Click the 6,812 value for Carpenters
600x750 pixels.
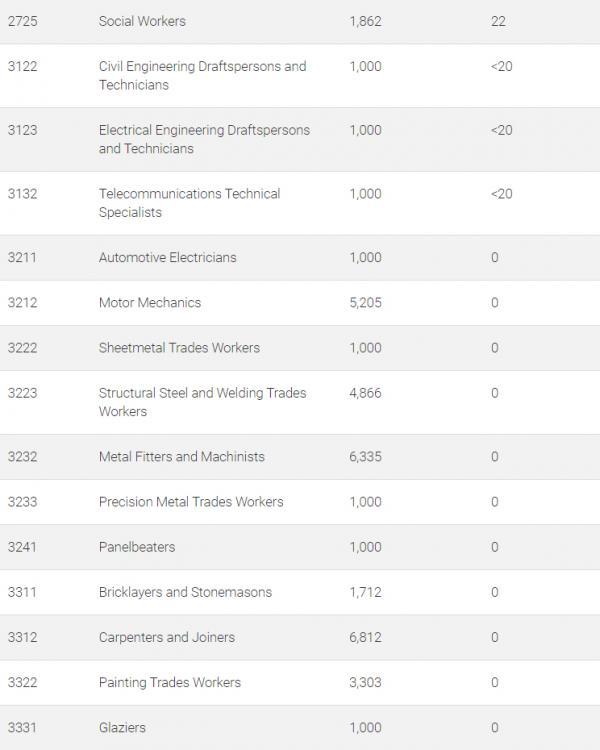(365, 637)
